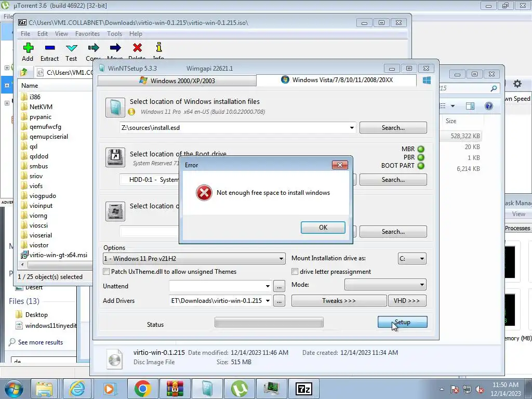Click the Copy arrow icon in 7-Zip

point(94,48)
